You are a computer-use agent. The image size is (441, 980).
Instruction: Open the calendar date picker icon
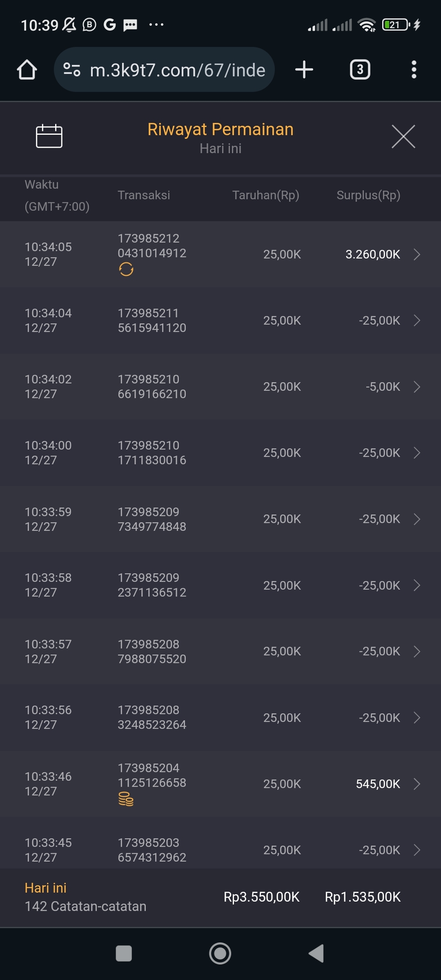(49, 136)
